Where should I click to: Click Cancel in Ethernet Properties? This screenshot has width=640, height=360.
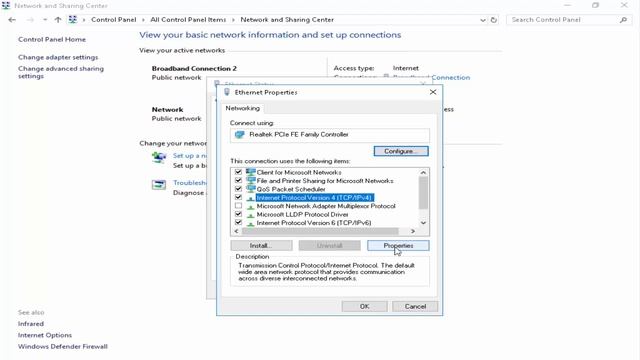[415, 306]
